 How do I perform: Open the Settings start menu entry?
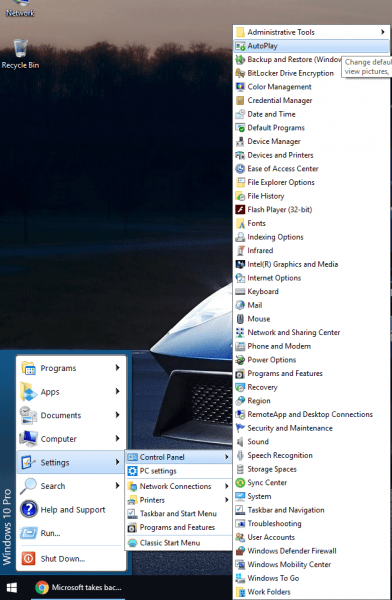coord(71,462)
